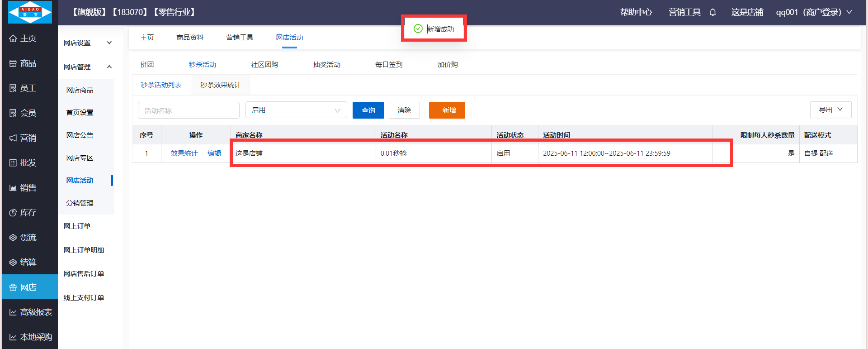This screenshot has height=349, width=868.
Task: Expand the 网店设置 menu section
Action: 87,43
